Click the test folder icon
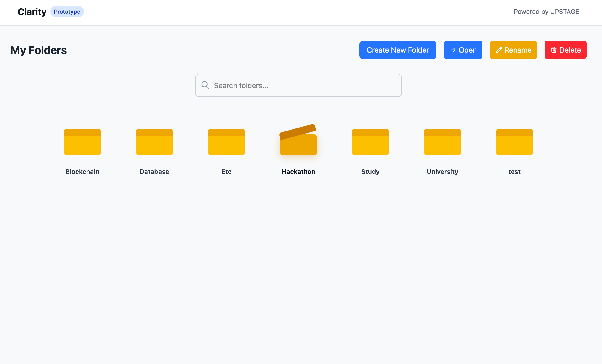The image size is (602, 364). (514, 142)
